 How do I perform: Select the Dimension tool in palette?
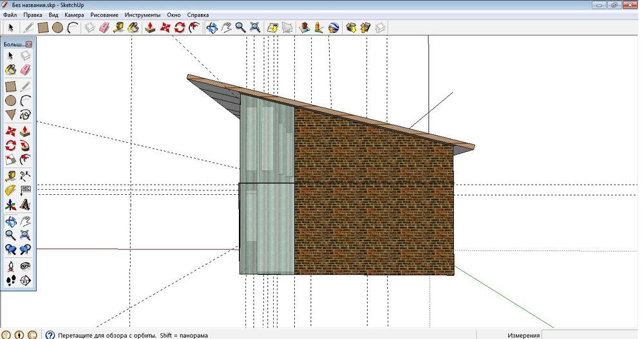coord(25,175)
